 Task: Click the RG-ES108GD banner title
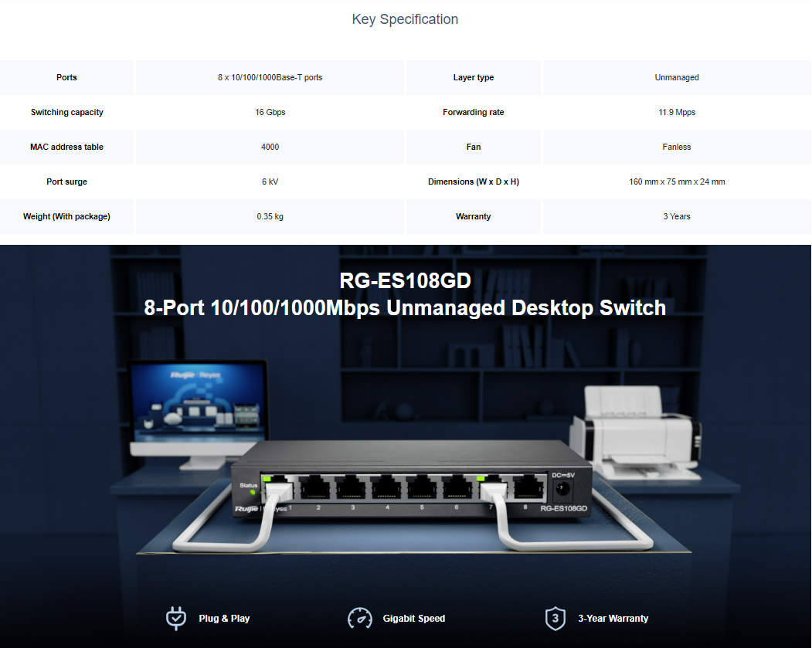tap(405, 280)
